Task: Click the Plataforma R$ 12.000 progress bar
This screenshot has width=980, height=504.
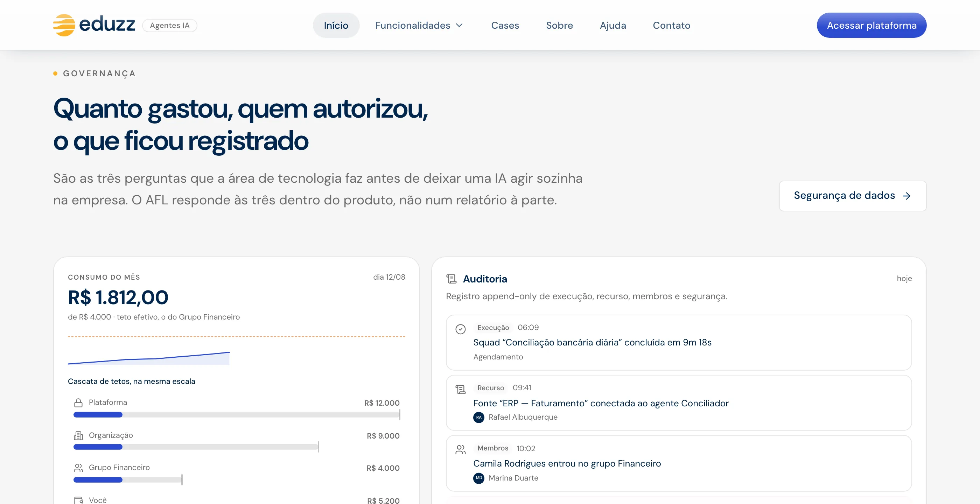Action: pos(237,415)
